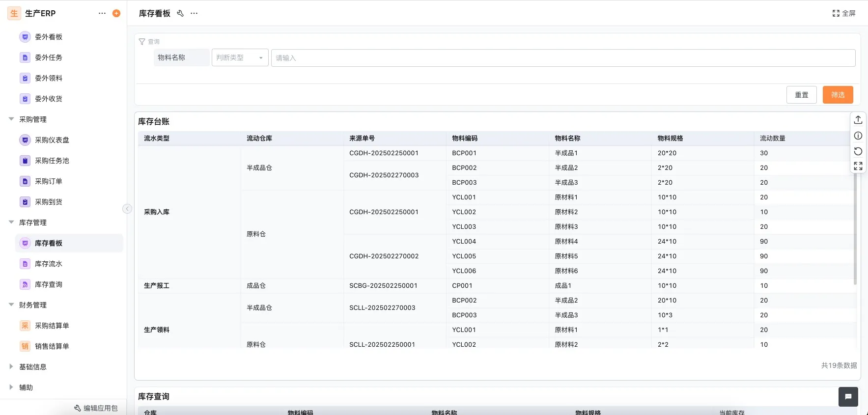The image size is (868, 415).
Task: Click the 采购到货 icon in sidebar
Action: (x=25, y=202)
